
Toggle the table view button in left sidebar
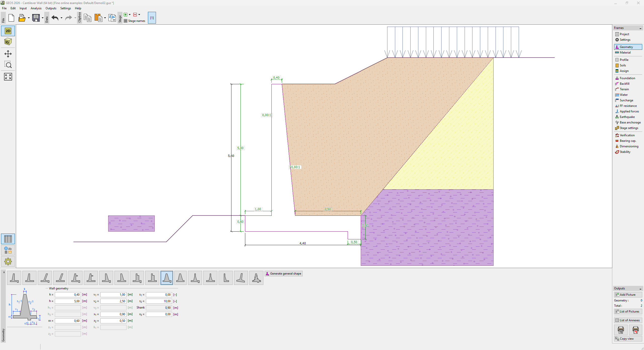point(8,239)
